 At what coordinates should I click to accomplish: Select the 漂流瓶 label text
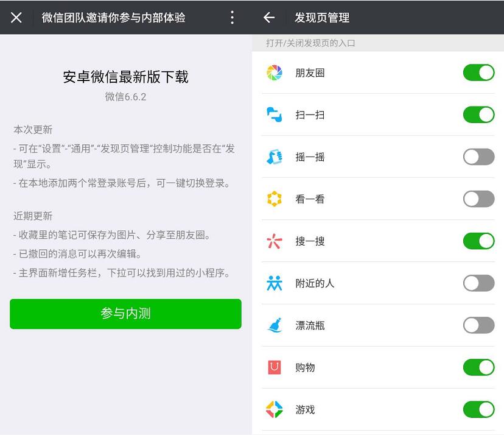(310, 325)
